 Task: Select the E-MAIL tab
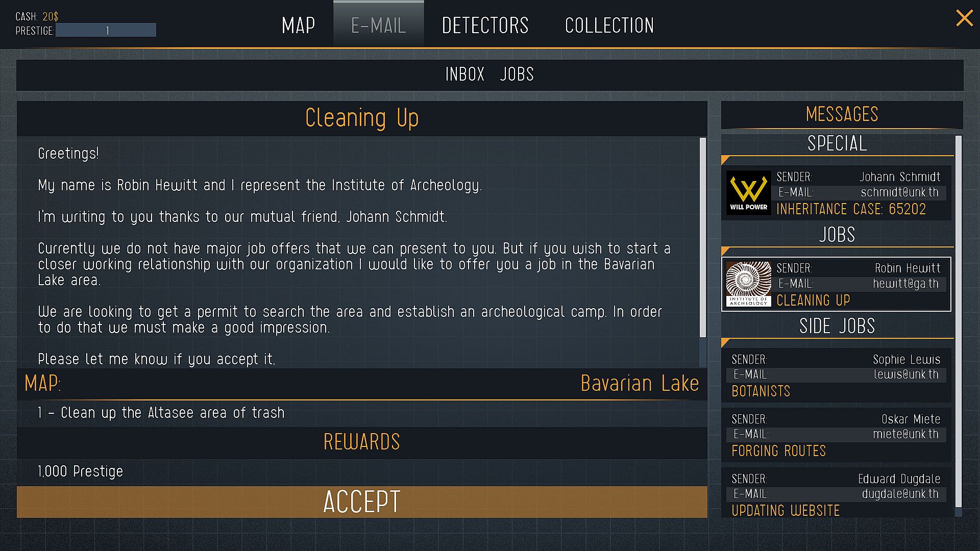click(x=379, y=24)
